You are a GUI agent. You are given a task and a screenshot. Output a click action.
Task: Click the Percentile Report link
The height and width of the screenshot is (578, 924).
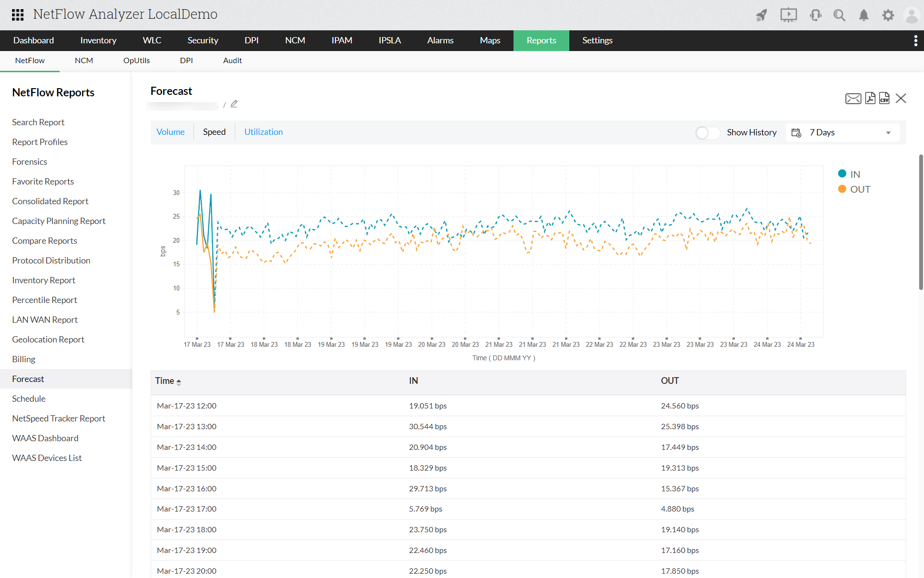[x=43, y=300]
